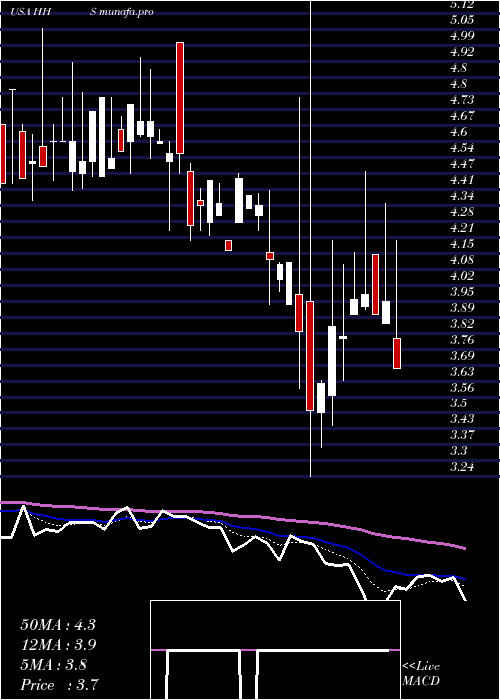Click the 4.73 price level label
The width and height of the screenshot is (500, 700).
(462, 100)
